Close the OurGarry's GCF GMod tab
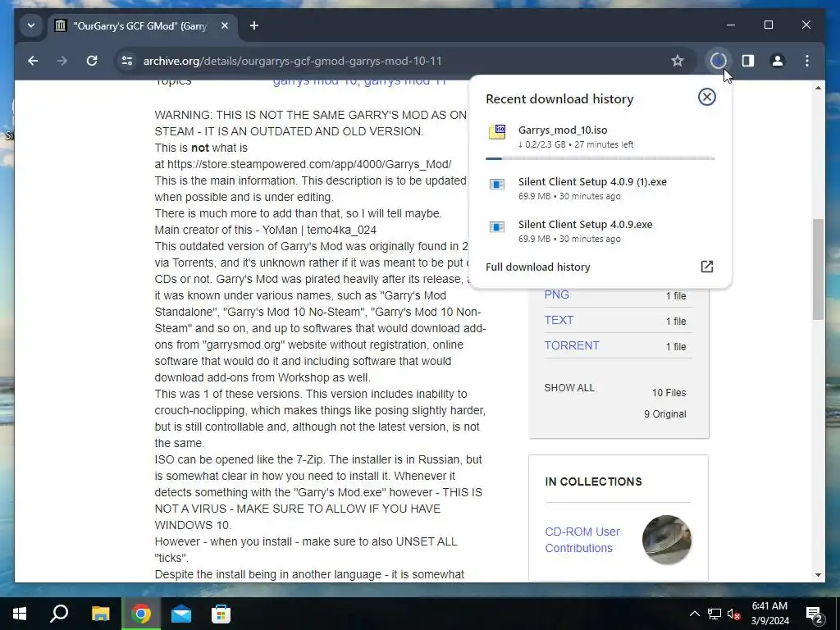 pos(225,25)
